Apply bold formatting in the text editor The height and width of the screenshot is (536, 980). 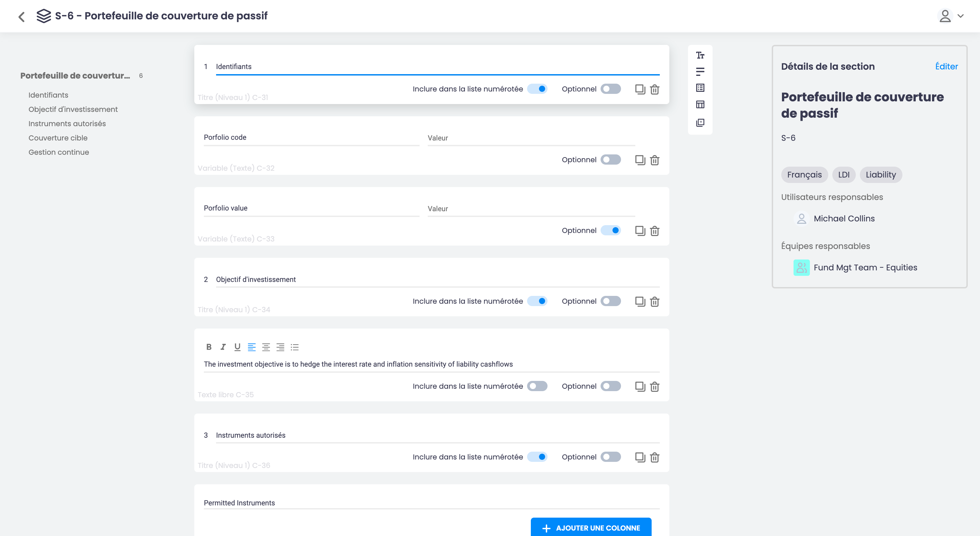(x=209, y=347)
